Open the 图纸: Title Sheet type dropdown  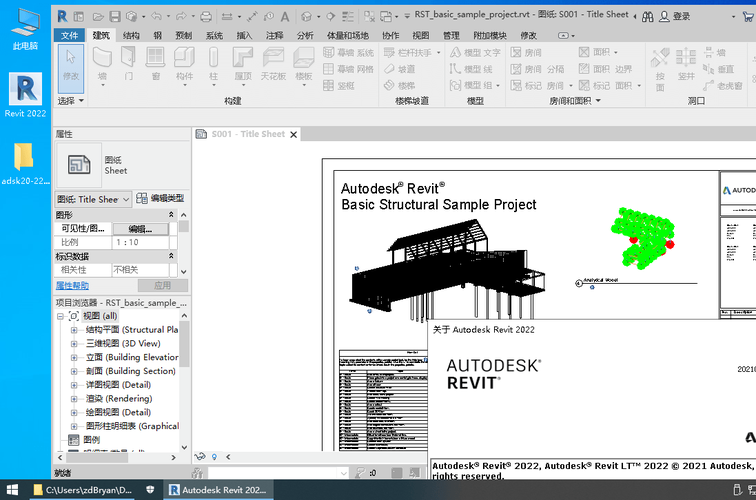125,199
